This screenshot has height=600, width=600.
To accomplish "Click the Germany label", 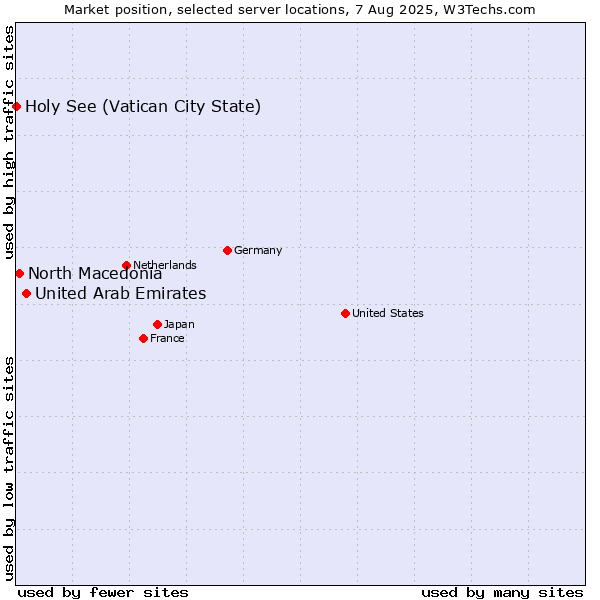I will (x=258, y=251).
